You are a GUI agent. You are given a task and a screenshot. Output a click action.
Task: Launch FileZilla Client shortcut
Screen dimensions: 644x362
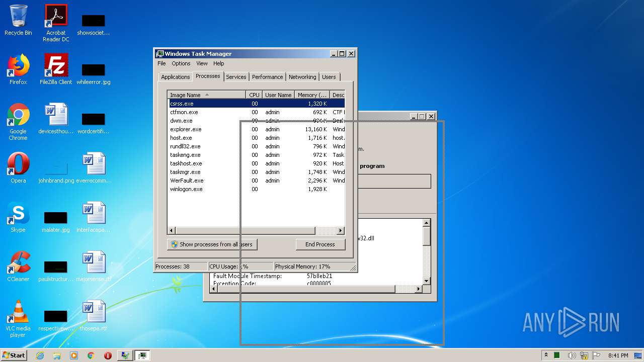click(56, 69)
